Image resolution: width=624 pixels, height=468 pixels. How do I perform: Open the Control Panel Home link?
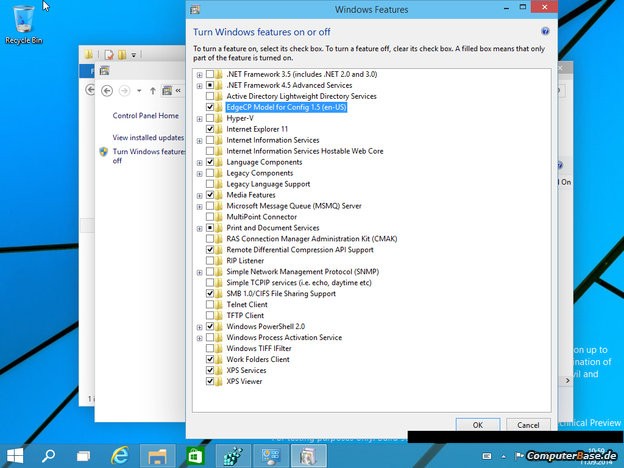(145, 116)
